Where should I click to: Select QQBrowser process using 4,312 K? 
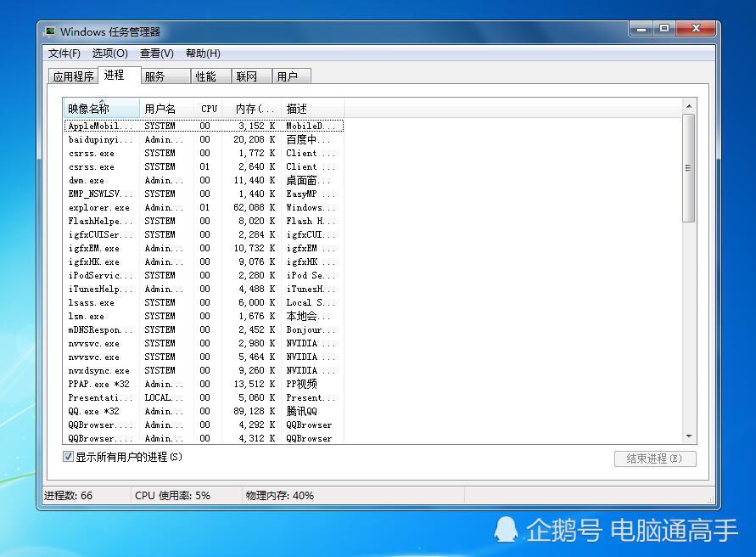204,438
